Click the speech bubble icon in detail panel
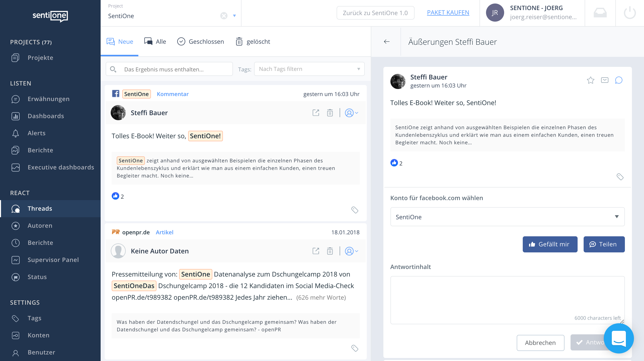Viewport: 644px width, 361px height. pos(619,80)
